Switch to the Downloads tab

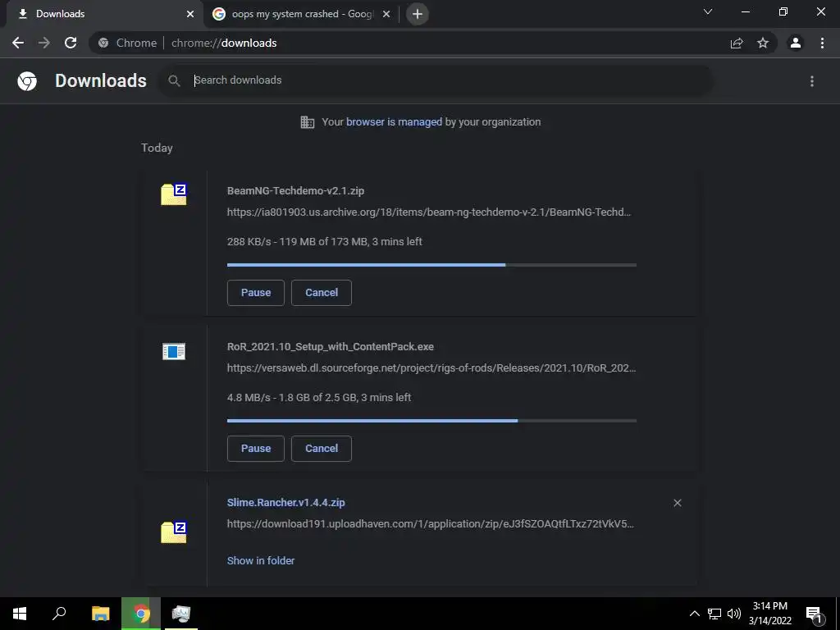point(104,14)
